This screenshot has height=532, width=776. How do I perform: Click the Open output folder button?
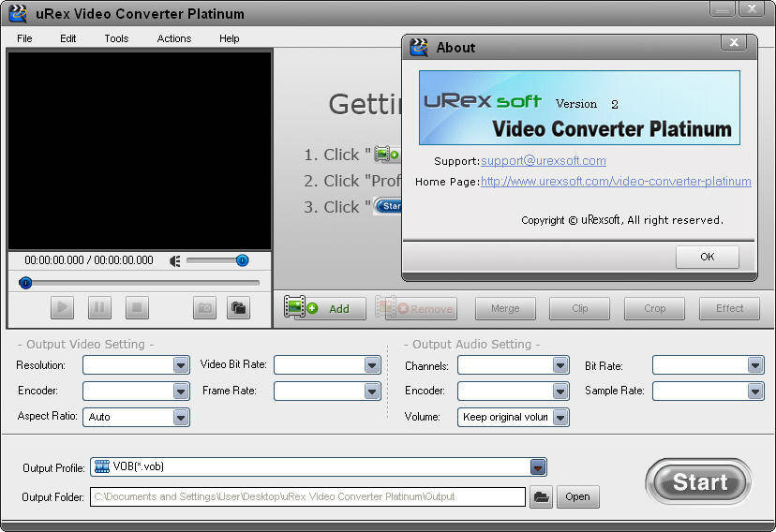pos(577,497)
